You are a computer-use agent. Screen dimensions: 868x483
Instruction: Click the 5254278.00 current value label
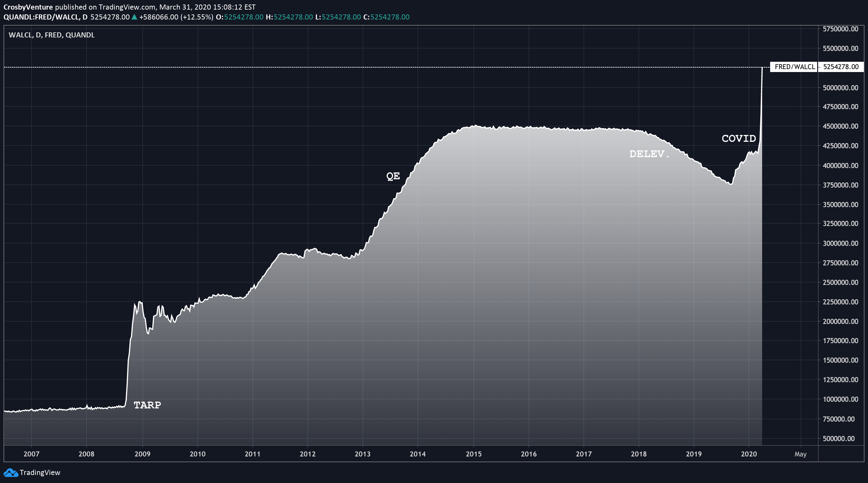tap(840, 67)
